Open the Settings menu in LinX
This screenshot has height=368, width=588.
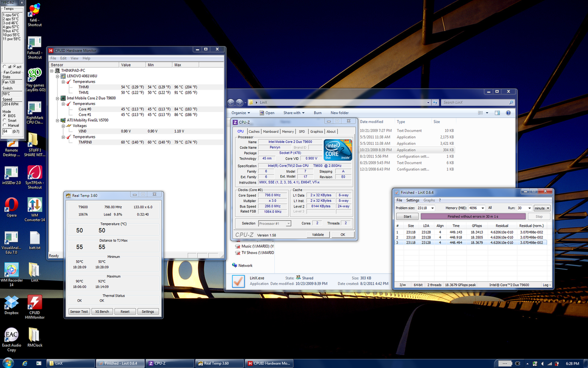413,200
